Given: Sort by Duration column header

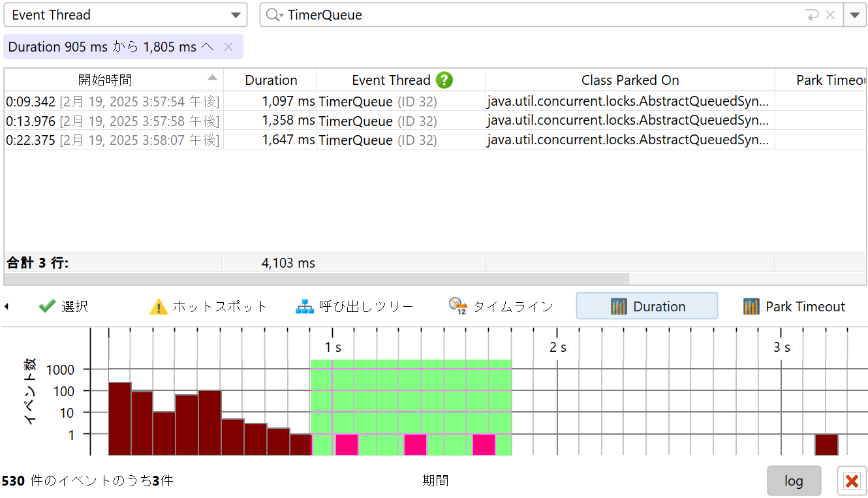Looking at the screenshot, I should click(x=271, y=80).
